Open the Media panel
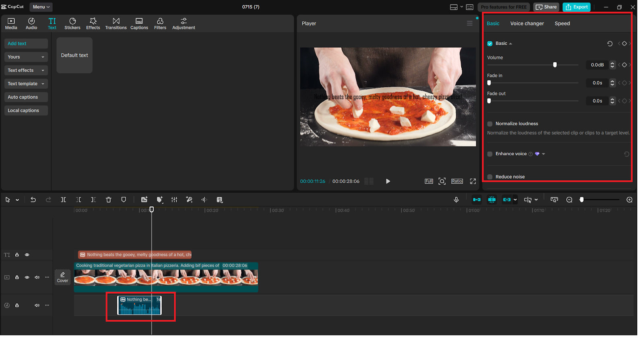 click(11, 24)
